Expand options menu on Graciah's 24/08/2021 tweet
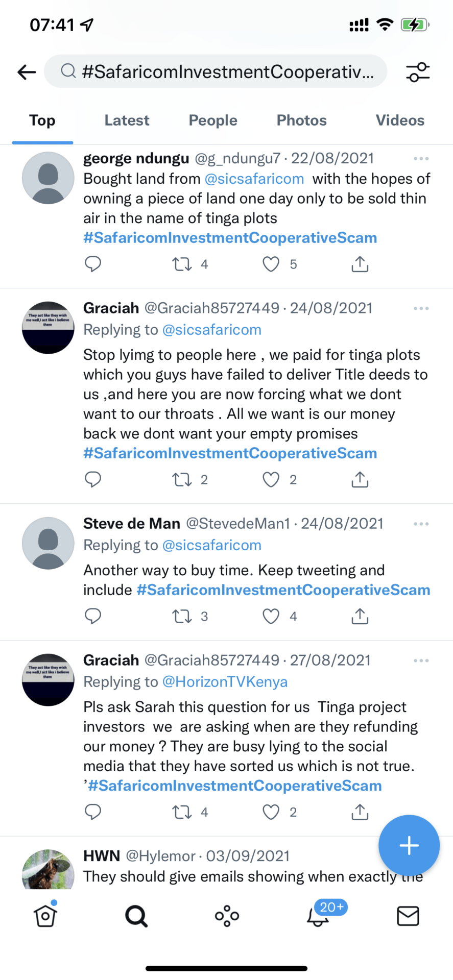This screenshot has height=980, width=453. point(421,308)
